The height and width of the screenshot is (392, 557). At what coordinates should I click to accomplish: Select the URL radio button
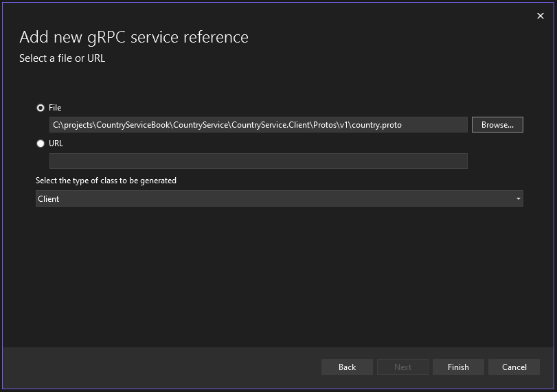[41, 143]
